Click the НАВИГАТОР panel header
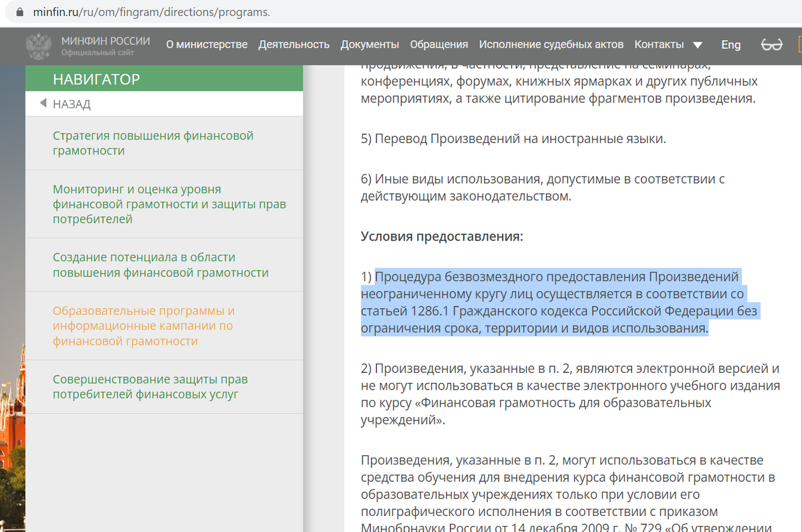 pos(164,80)
